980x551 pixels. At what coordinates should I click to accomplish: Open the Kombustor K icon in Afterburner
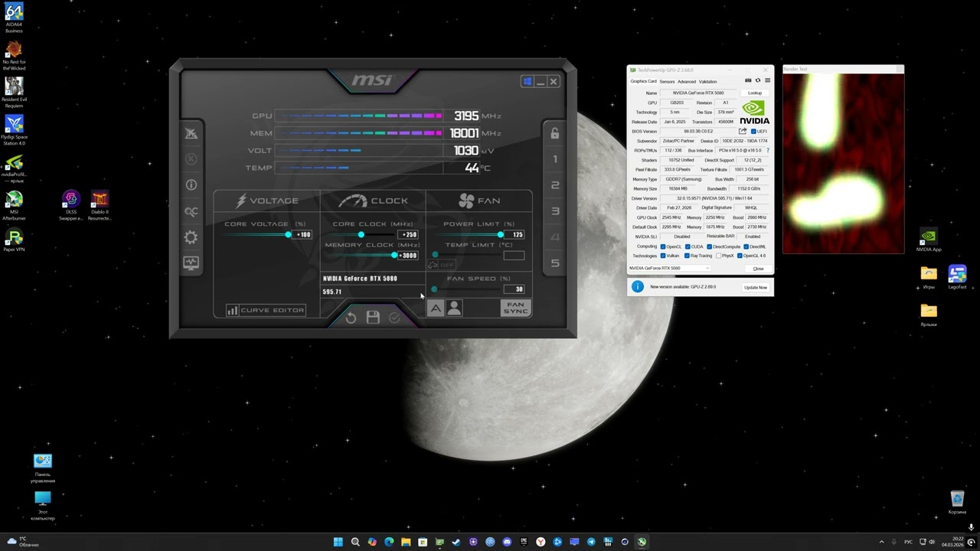[191, 159]
